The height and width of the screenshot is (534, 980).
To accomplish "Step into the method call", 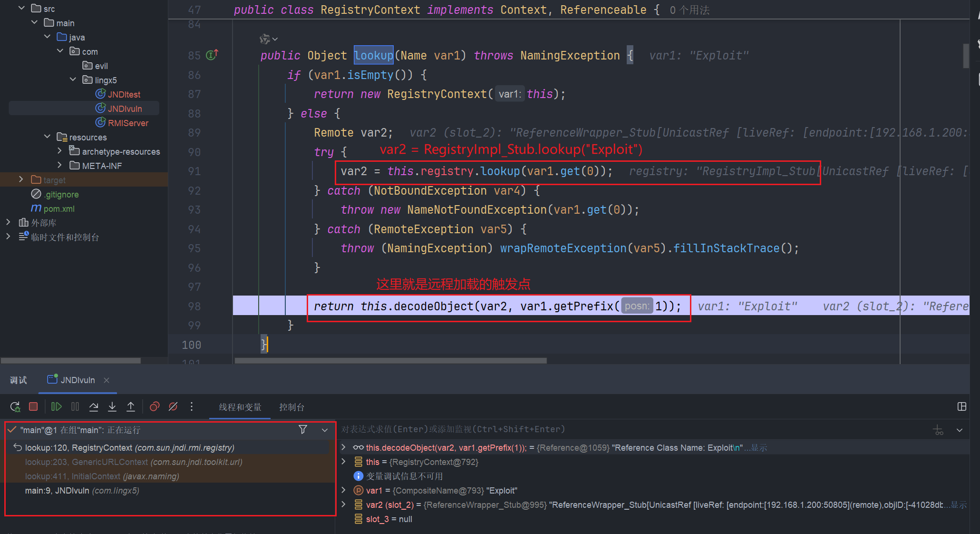I will click(112, 407).
